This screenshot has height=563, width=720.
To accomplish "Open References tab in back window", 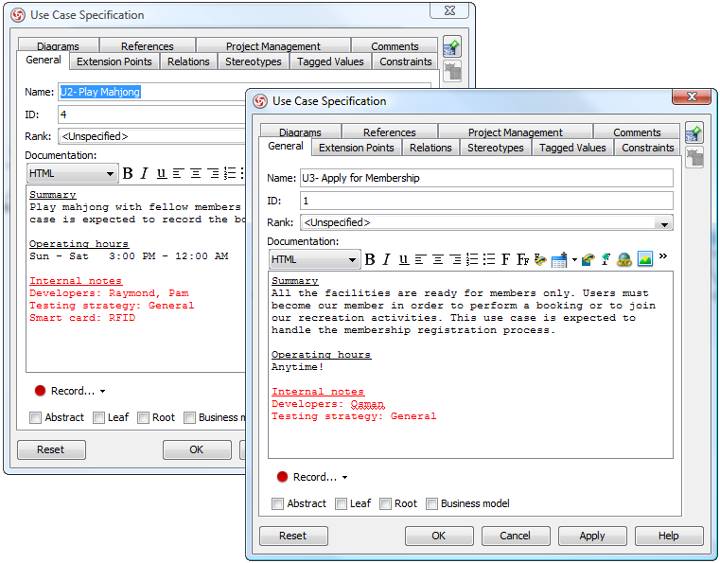I will pyautogui.click(x=147, y=46).
